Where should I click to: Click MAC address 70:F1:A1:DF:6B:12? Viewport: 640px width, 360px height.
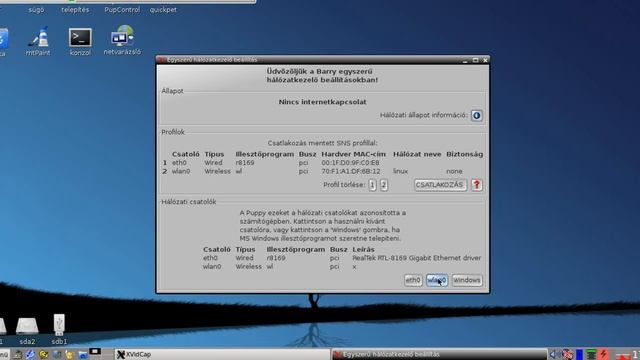pos(351,171)
